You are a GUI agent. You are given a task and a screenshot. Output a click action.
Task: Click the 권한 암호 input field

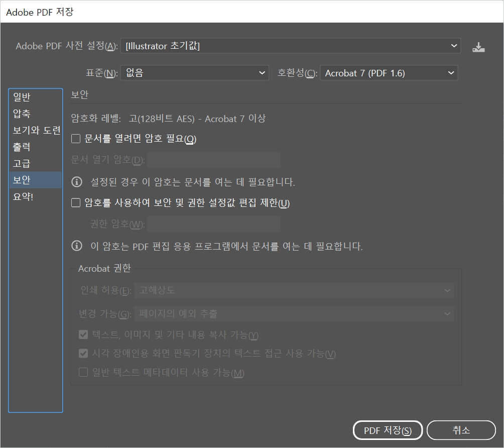pyautogui.click(x=214, y=223)
